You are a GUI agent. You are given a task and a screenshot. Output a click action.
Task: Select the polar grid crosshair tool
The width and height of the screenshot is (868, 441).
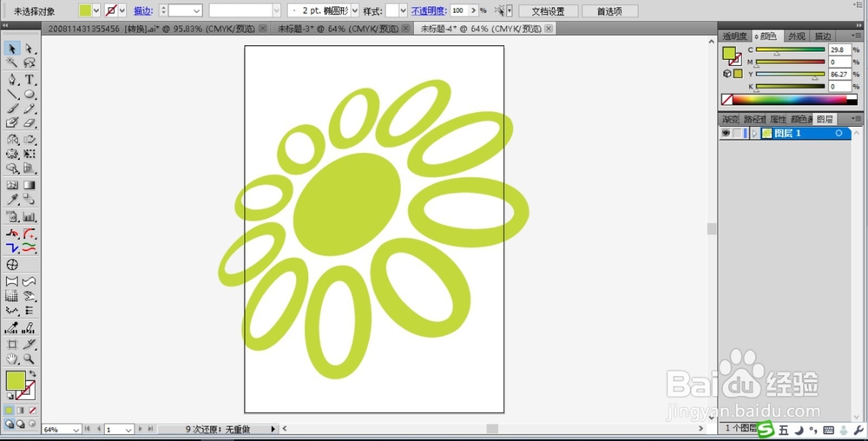(12, 265)
